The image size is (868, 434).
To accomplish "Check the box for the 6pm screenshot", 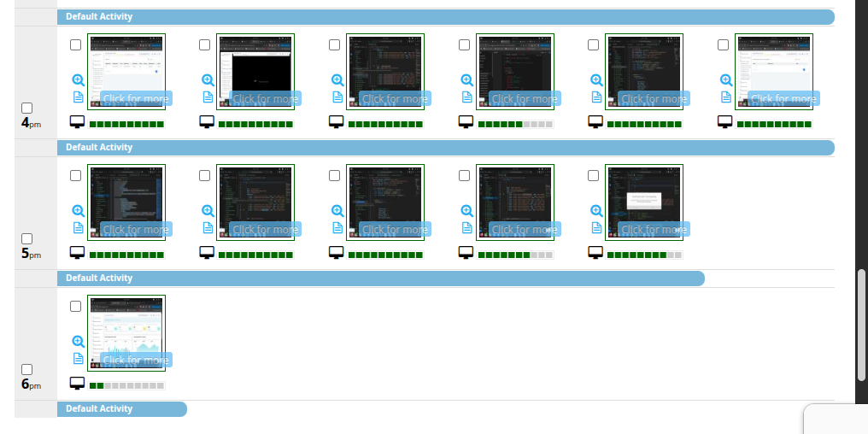I will coord(75,306).
